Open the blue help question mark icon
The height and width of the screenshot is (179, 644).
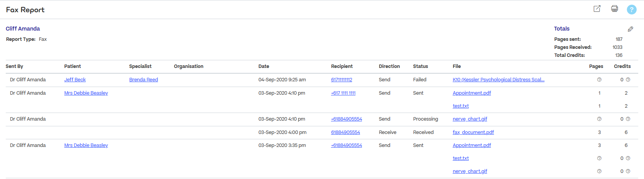[631, 10]
